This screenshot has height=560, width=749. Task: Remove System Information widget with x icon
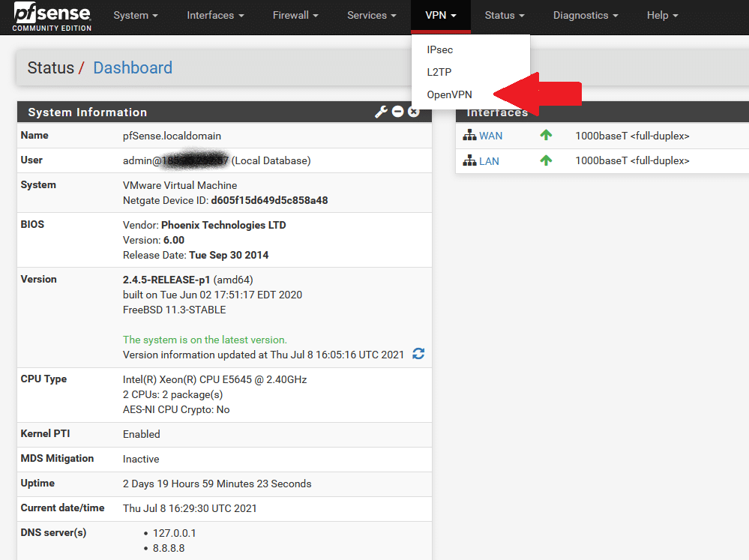413,111
